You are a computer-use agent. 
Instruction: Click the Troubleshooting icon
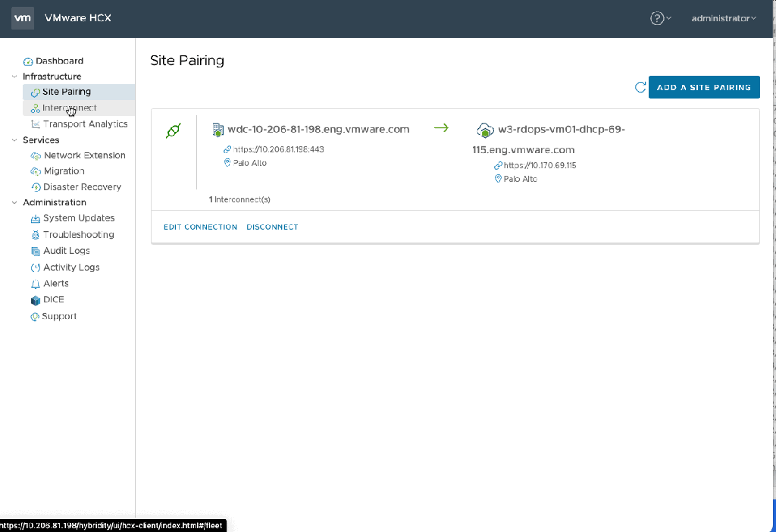pos(36,235)
